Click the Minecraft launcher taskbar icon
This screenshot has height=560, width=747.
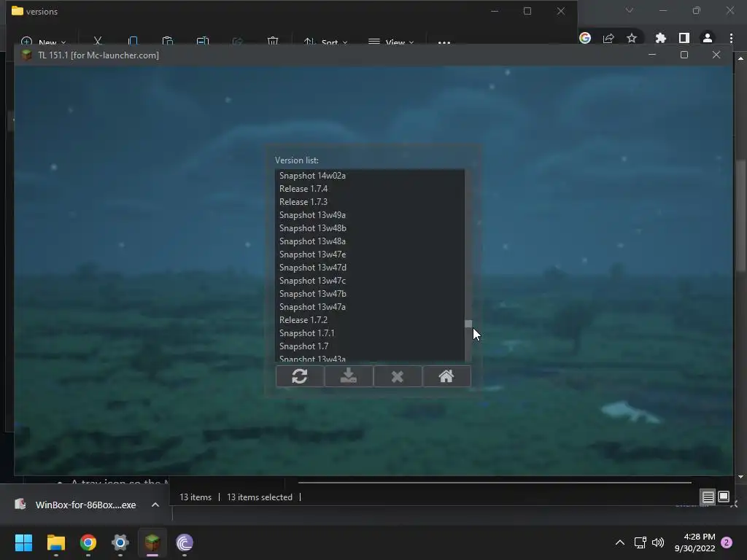pos(152,542)
